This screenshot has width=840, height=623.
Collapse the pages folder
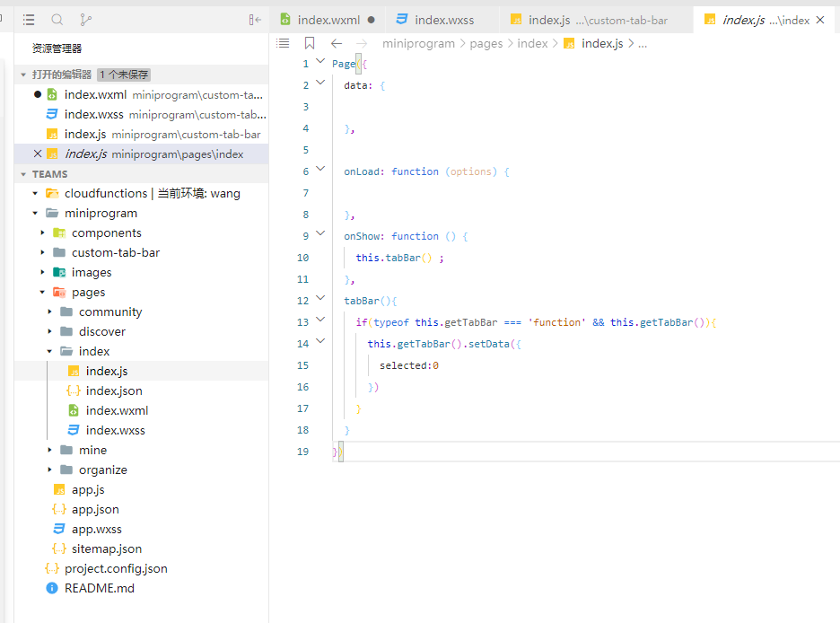(x=43, y=292)
